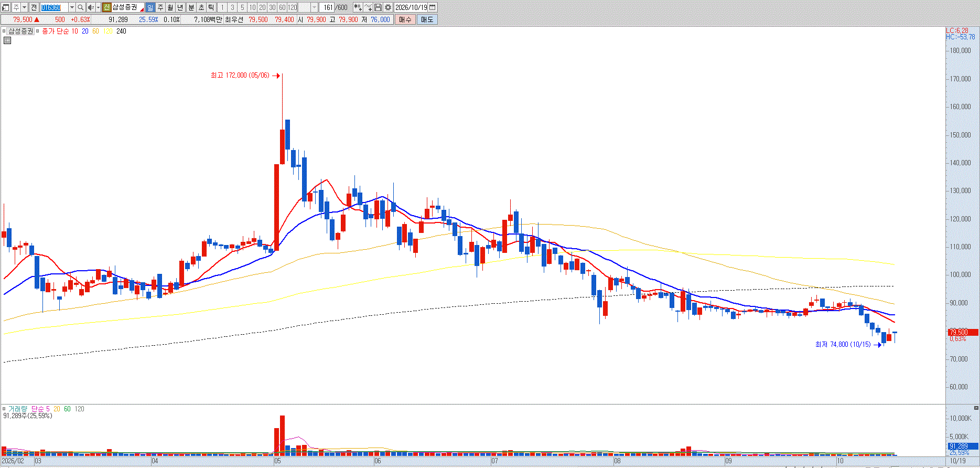Select second (초) chart period
Viewport: 980px width, 468px height.
[201, 7]
